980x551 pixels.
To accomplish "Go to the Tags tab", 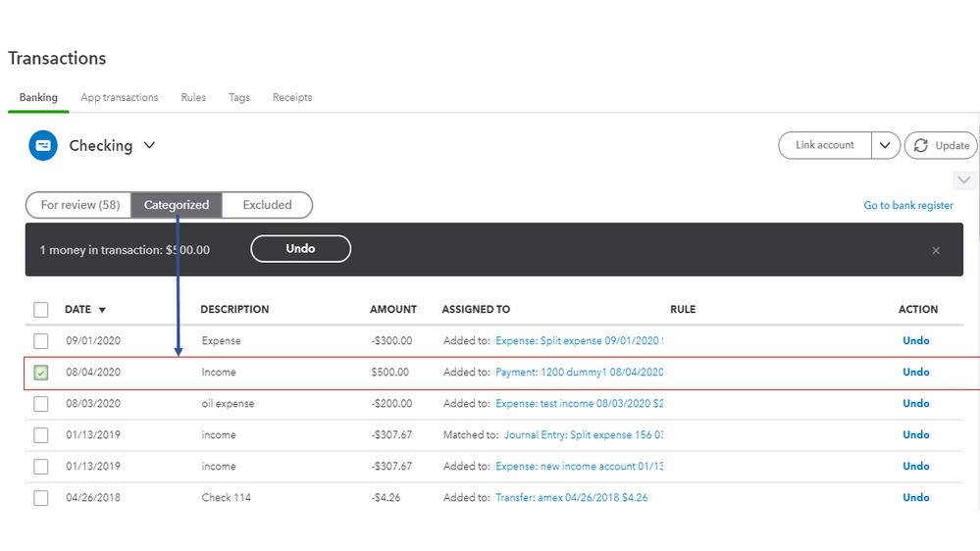I will tap(239, 97).
